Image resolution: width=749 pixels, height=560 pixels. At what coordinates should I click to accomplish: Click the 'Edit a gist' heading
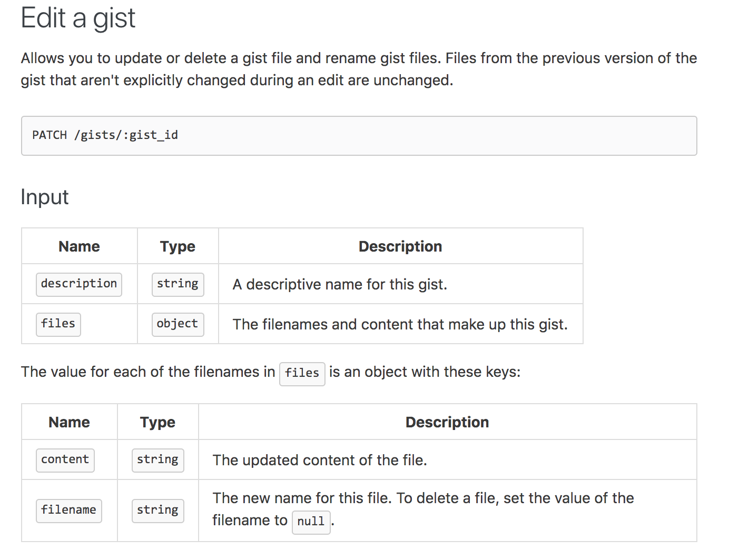(78, 18)
